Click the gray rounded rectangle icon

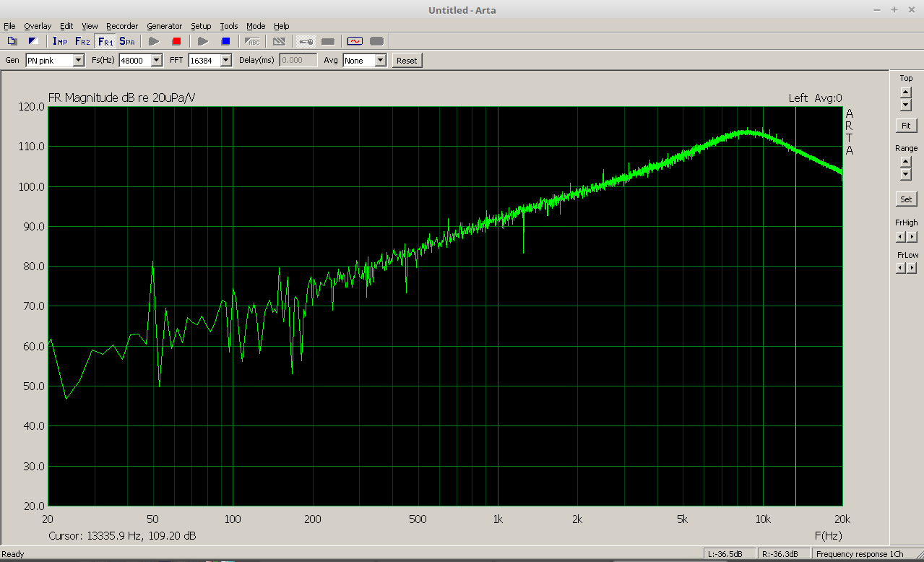[x=377, y=41]
